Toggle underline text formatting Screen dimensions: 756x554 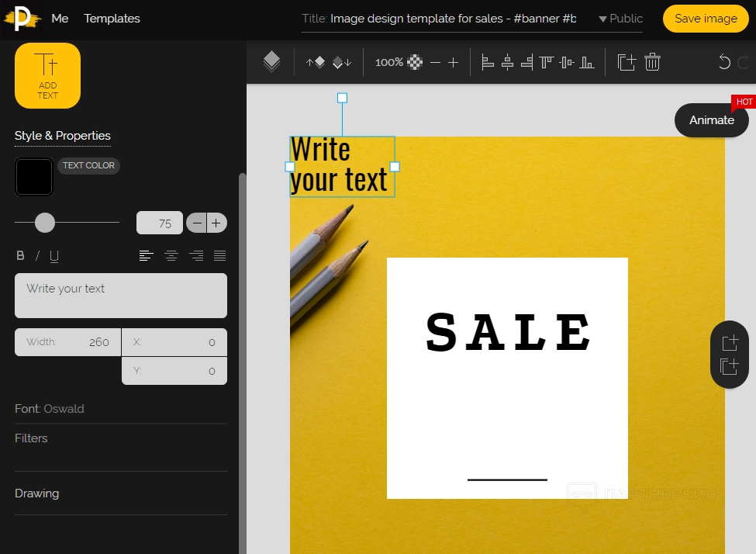54,256
